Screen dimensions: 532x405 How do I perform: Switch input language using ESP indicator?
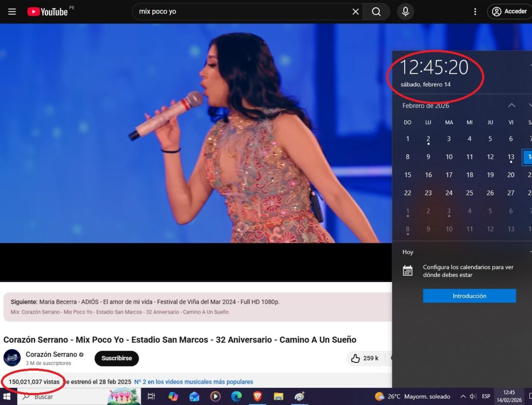486,397
